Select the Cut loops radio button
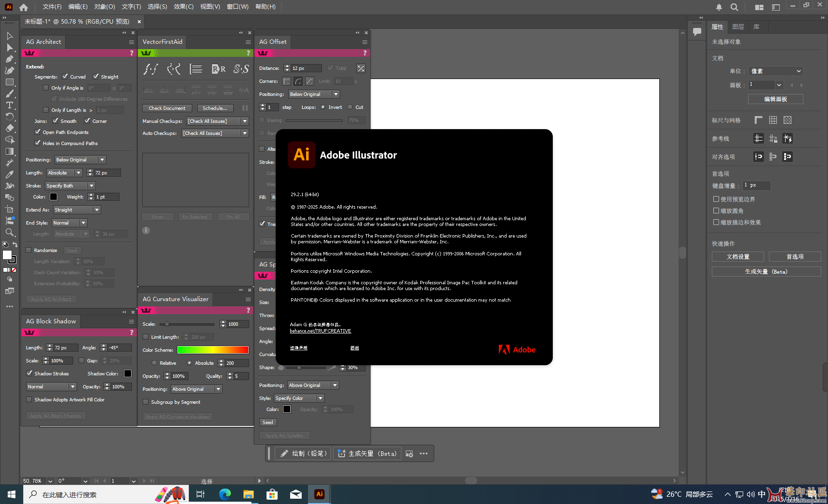This screenshot has width=828, height=504. [350, 107]
